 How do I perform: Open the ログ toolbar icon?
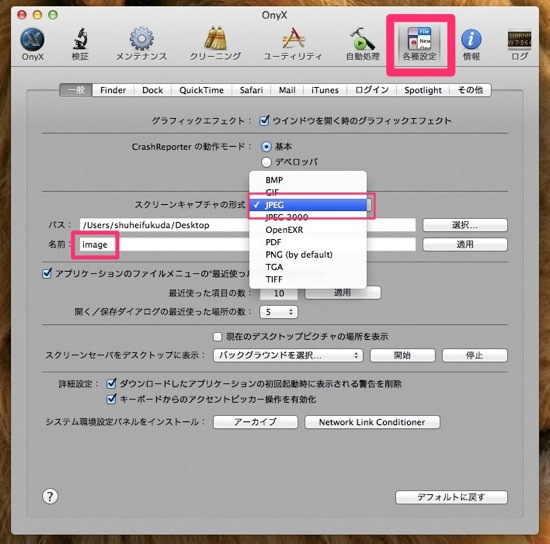[x=519, y=44]
